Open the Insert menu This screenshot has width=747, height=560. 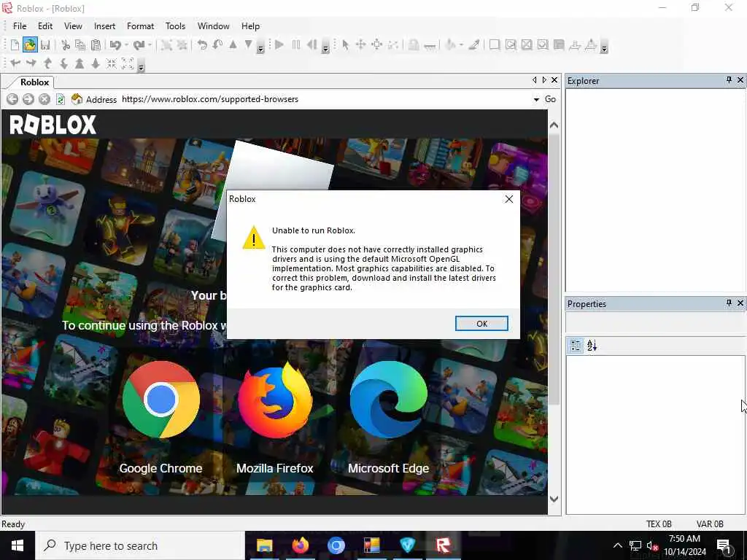point(104,26)
